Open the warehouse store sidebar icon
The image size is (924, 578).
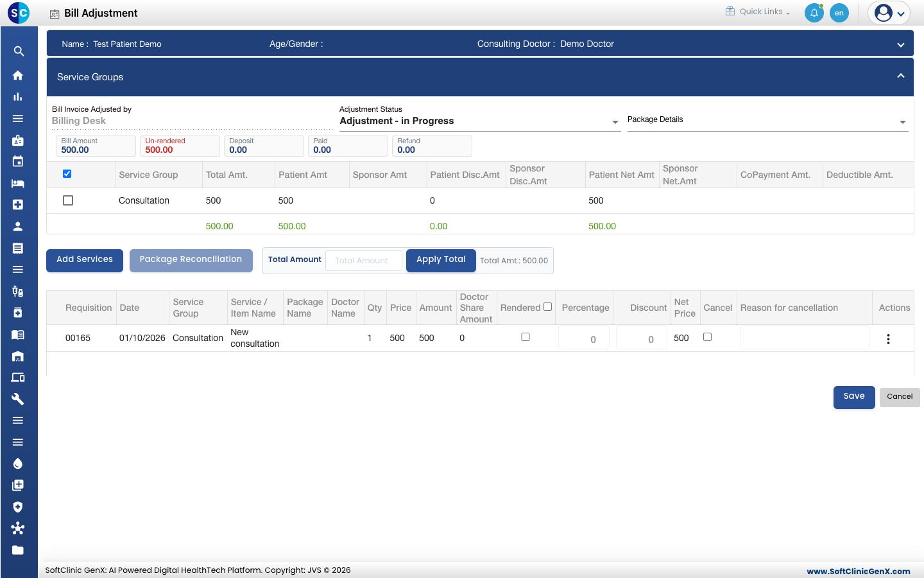point(18,356)
